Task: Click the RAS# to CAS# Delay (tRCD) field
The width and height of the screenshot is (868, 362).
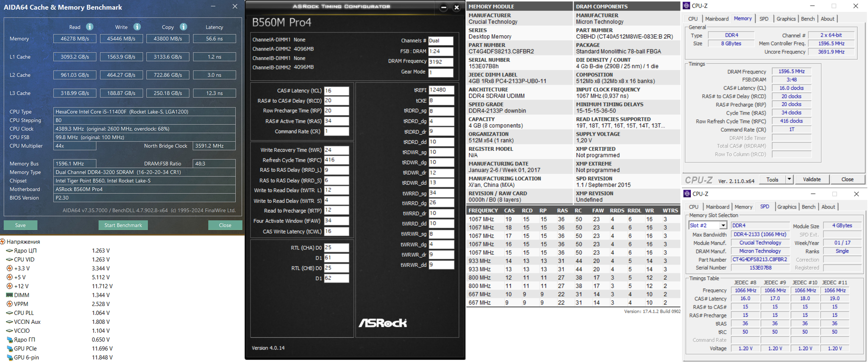Action: pos(337,101)
